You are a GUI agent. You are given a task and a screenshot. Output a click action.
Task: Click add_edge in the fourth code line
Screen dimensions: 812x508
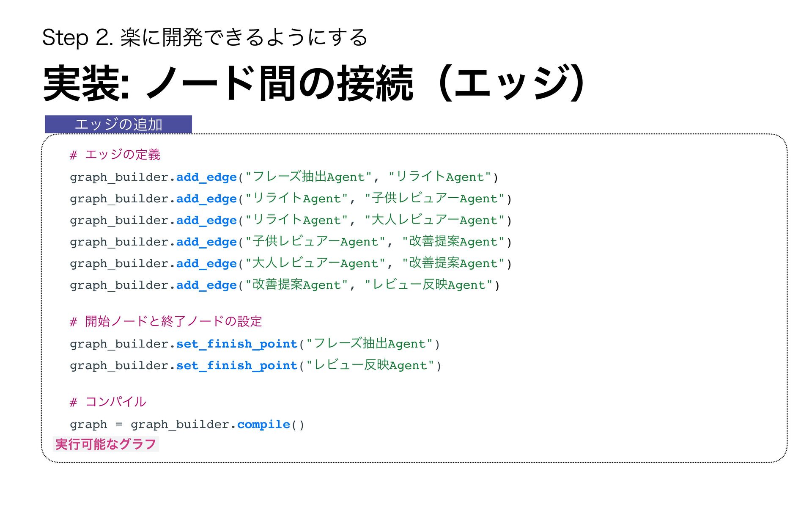click(206, 242)
